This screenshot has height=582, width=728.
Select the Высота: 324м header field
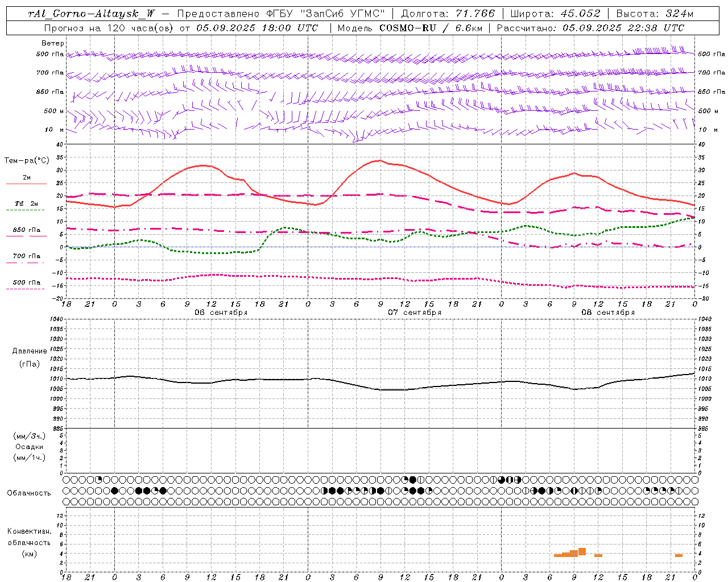[x=655, y=14]
